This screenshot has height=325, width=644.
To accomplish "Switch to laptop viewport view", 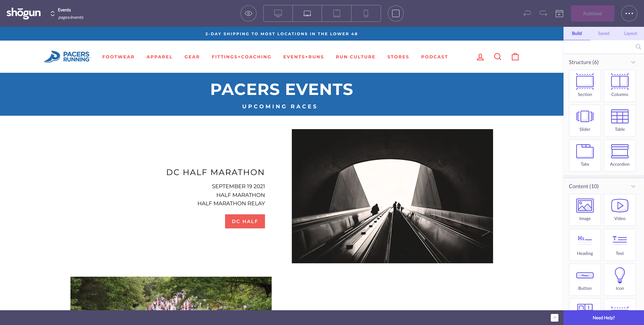I will [307, 14].
